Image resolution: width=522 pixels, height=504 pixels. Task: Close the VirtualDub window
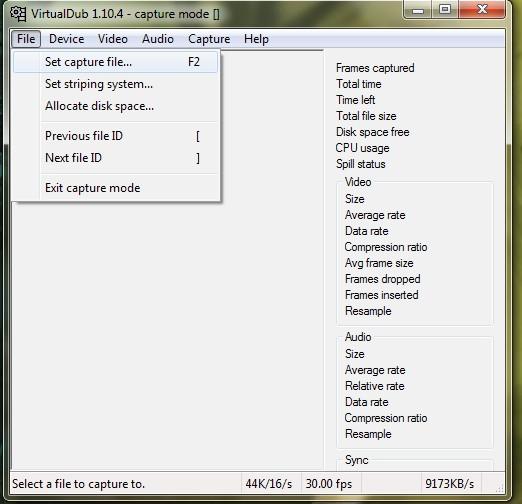click(482, 9)
